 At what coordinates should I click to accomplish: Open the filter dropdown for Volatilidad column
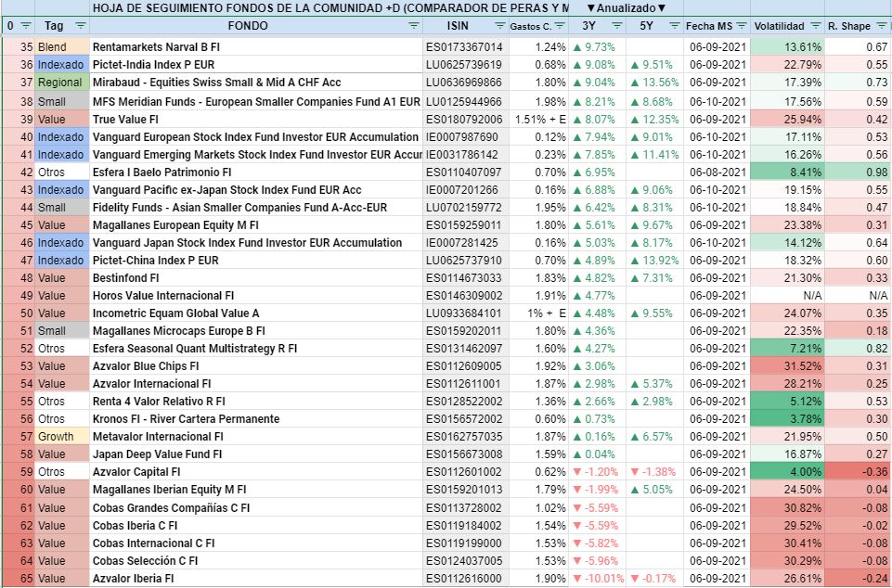pyautogui.click(x=815, y=26)
